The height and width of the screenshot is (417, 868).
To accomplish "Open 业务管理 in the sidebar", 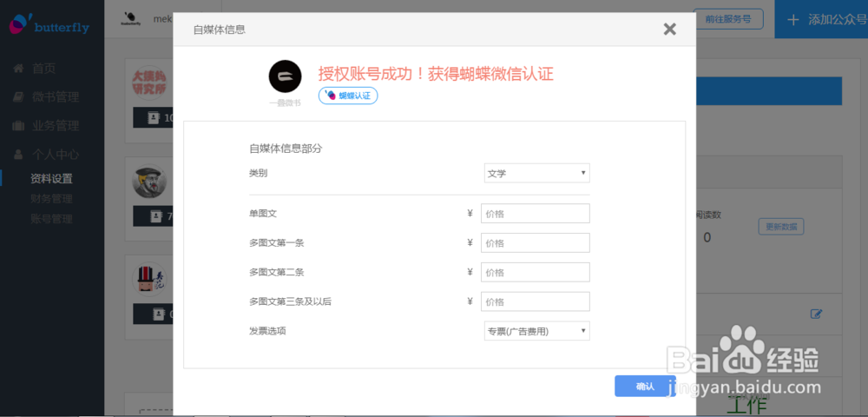I will [56, 126].
